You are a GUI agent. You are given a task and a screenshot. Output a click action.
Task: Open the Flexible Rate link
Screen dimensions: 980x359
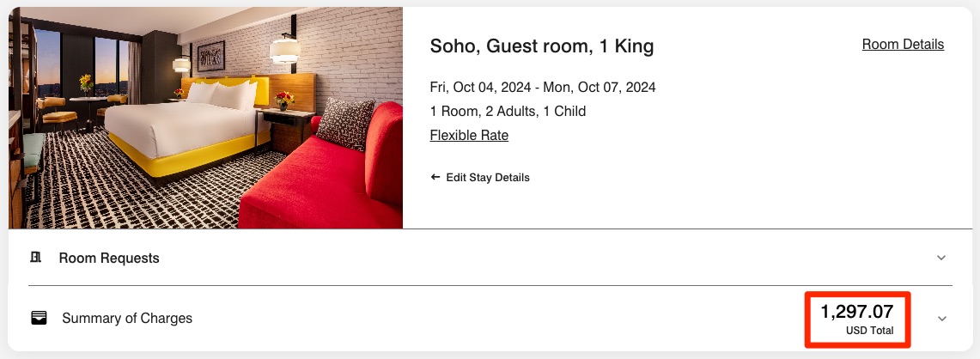tap(469, 136)
